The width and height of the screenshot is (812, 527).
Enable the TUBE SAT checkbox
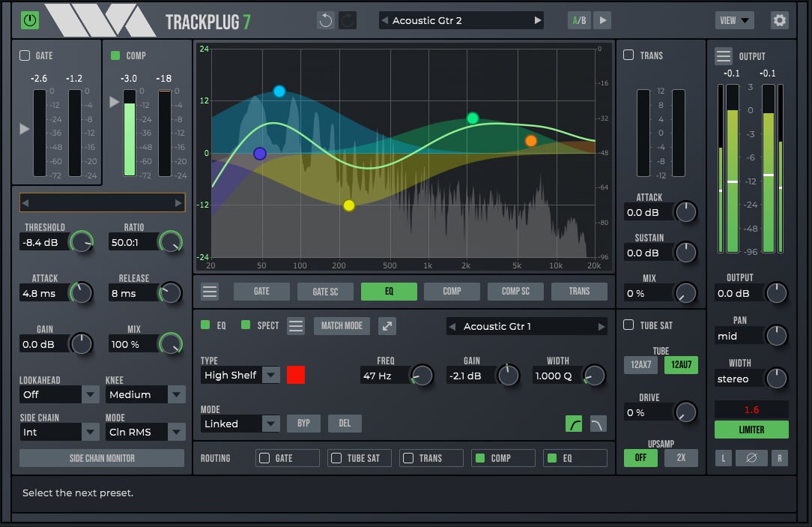(x=628, y=325)
